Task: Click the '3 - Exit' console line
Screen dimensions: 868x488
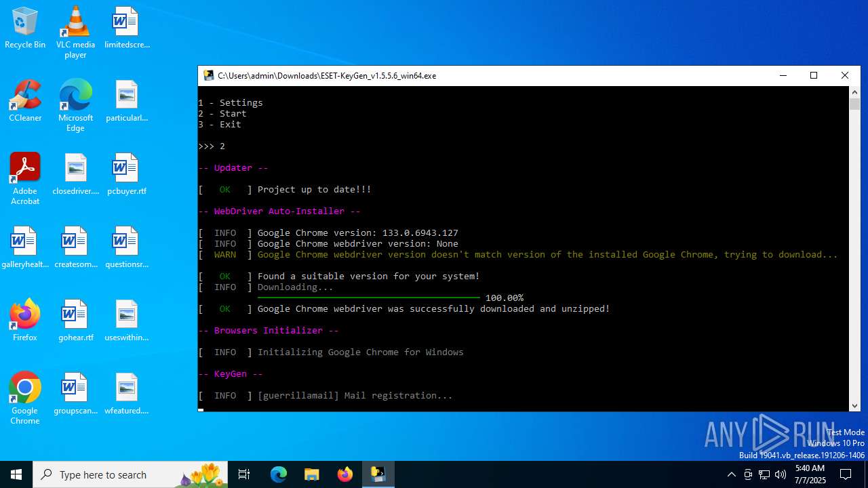Action: 220,125
